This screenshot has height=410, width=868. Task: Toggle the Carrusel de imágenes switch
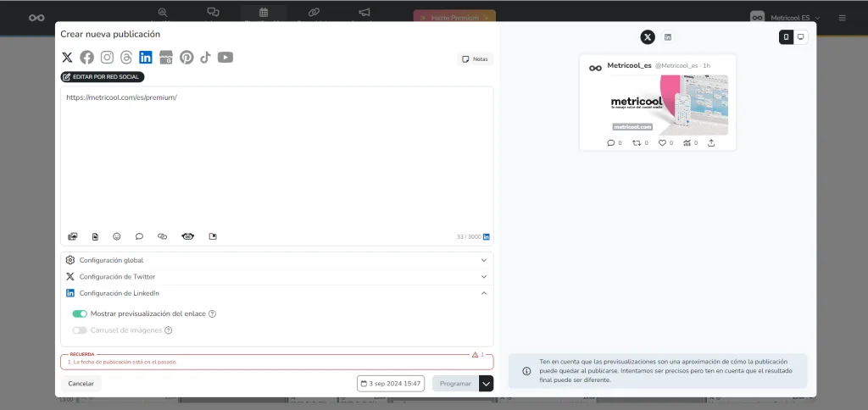point(80,330)
